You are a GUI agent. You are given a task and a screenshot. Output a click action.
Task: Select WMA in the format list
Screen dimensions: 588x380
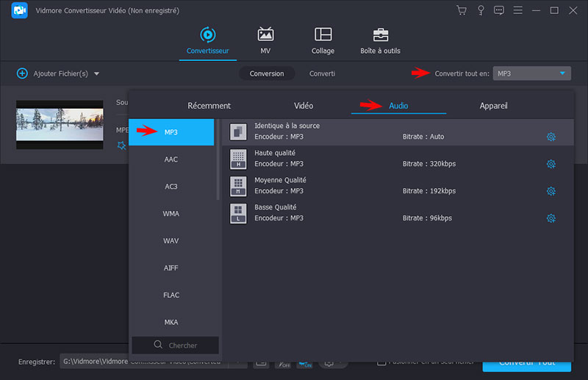pos(171,213)
